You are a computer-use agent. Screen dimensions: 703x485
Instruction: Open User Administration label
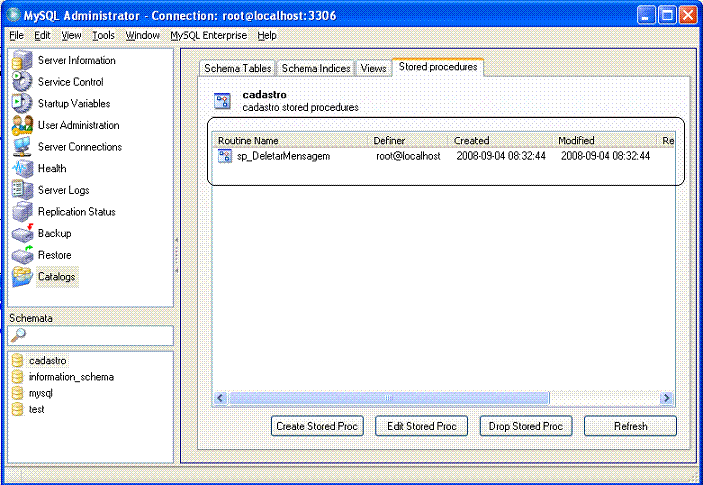pyautogui.click(x=78, y=125)
